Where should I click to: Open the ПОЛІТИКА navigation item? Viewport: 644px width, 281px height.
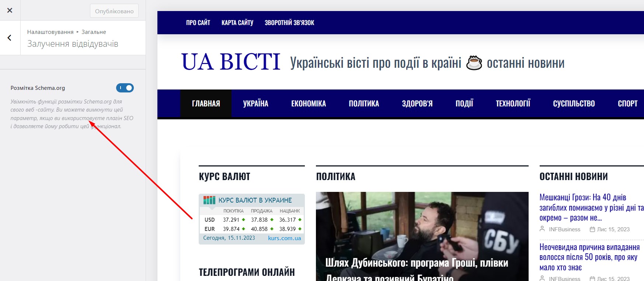(x=364, y=103)
